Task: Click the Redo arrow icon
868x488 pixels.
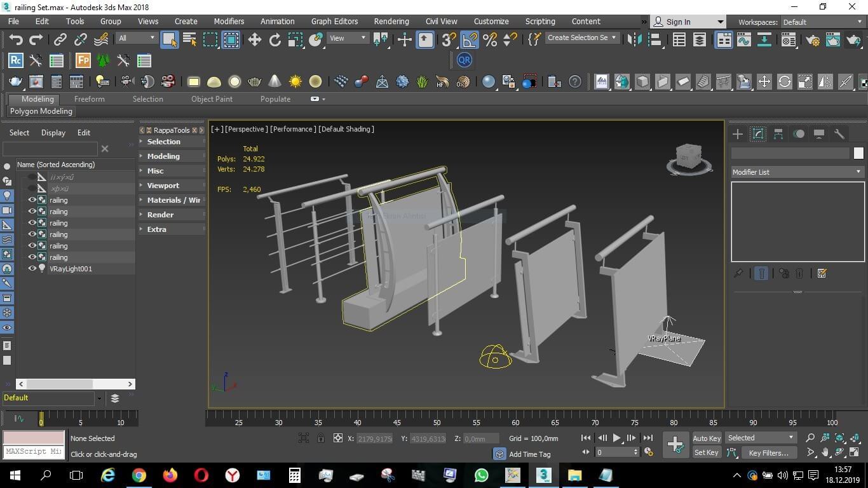Action: click(36, 40)
